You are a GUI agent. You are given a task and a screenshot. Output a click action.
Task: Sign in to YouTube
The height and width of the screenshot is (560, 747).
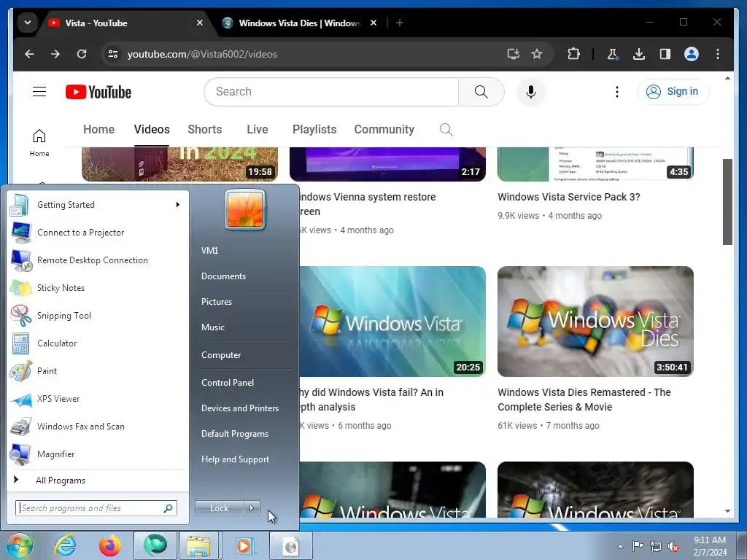pos(673,91)
